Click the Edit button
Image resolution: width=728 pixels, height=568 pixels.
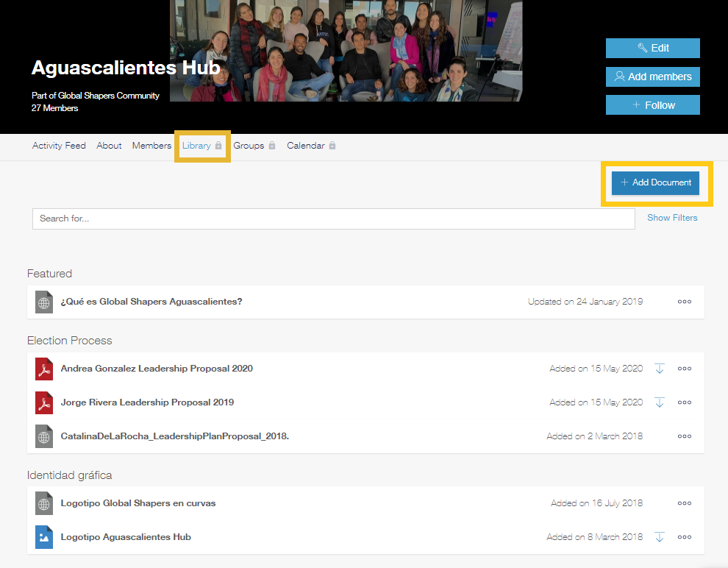(x=652, y=48)
